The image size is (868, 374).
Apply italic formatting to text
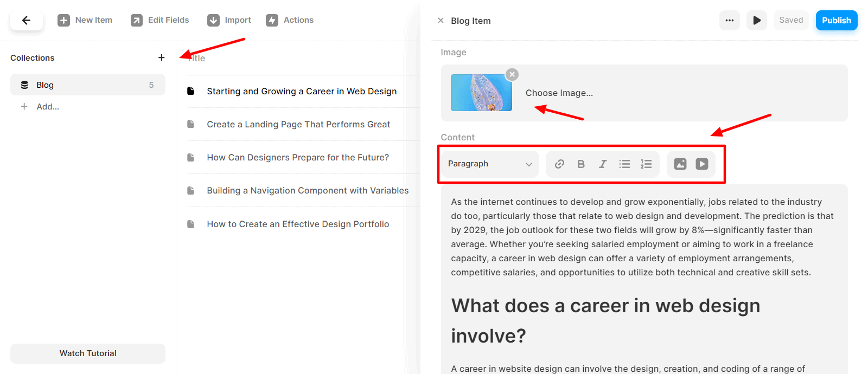(603, 164)
